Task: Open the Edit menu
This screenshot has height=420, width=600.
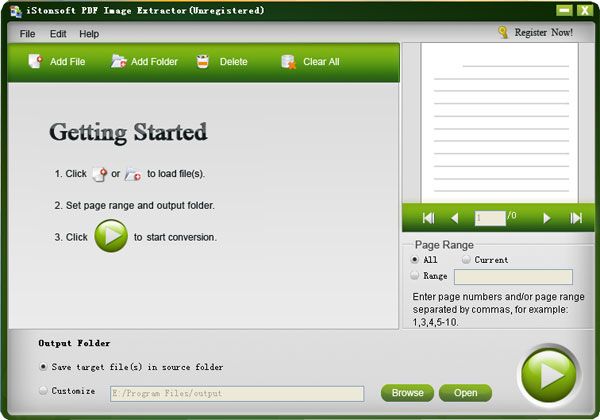Action: (58, 34)
